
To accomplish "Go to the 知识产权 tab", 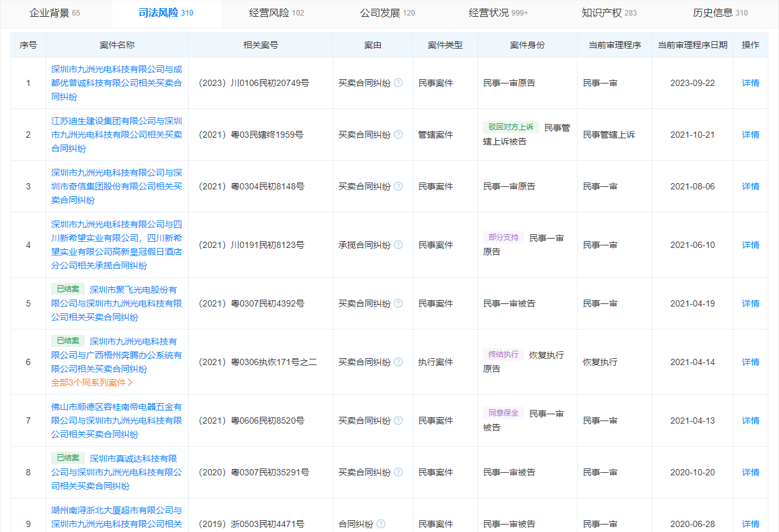I will click(609, 13).
